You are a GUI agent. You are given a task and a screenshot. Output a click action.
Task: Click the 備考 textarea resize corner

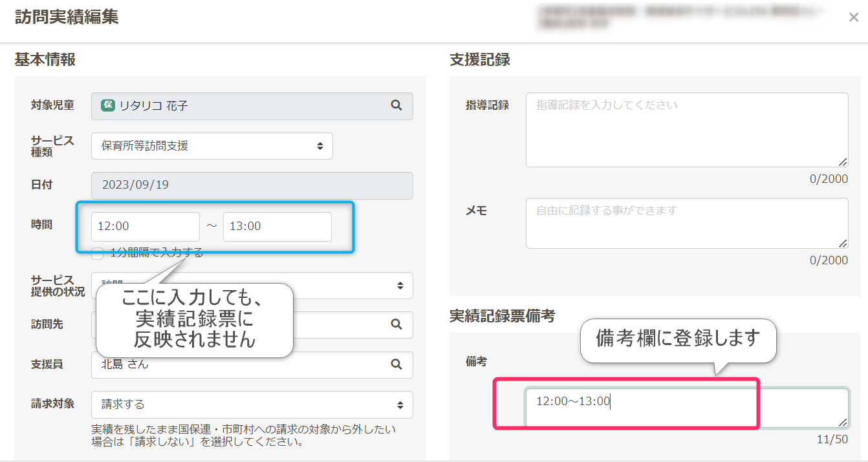pyautogui.click(x=842, y=422)
